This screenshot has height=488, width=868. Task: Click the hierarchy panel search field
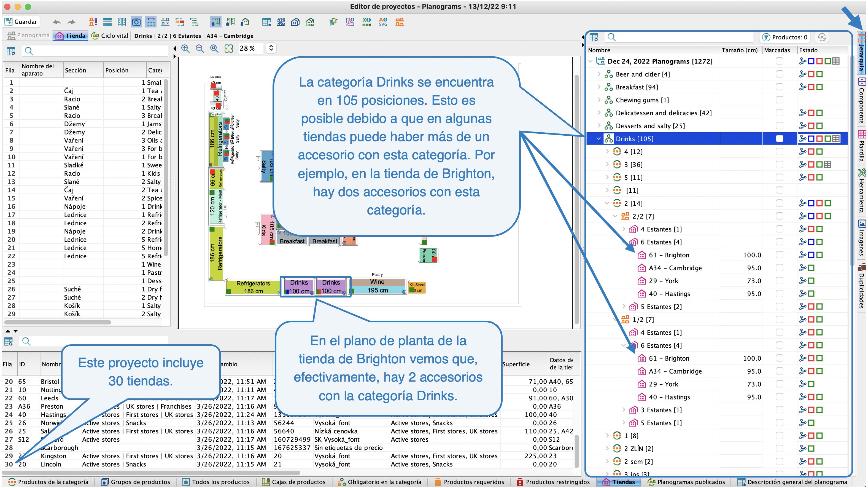coord(679,37)
